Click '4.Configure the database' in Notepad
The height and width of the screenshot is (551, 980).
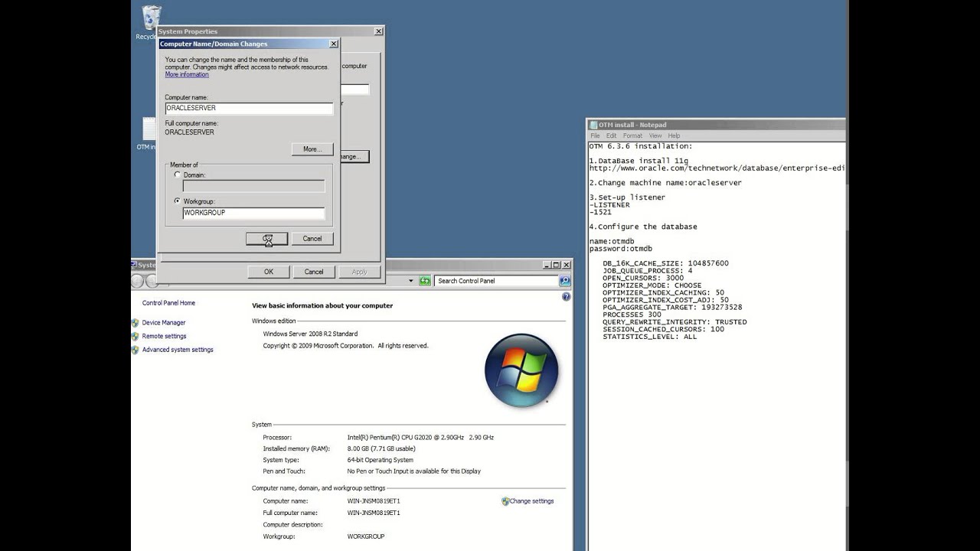(x=643, y=227)
